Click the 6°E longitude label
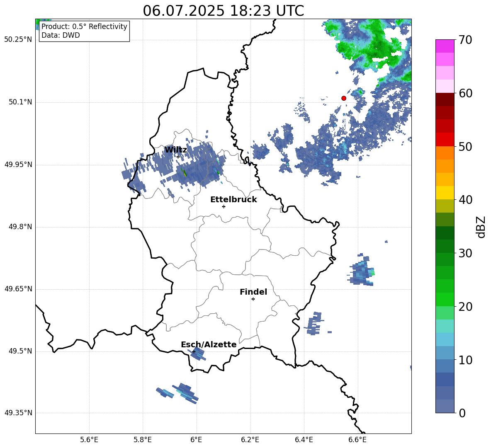 (x=196, y=440)
